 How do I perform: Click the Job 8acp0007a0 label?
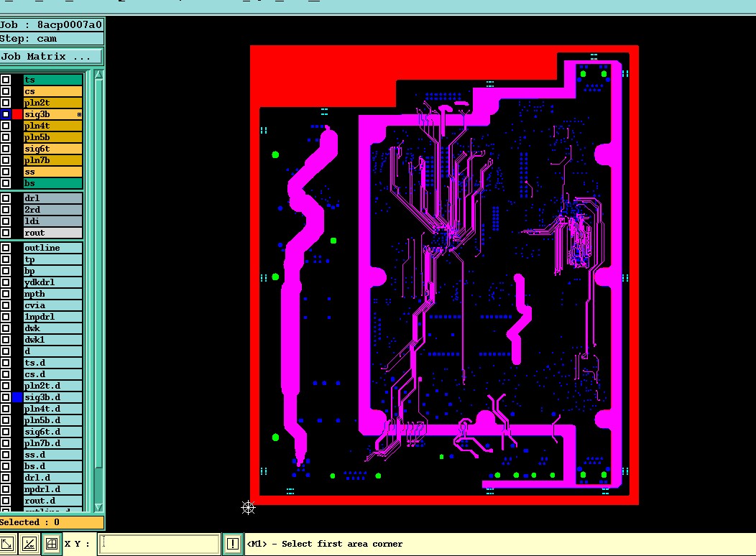(x=51, y=24)
